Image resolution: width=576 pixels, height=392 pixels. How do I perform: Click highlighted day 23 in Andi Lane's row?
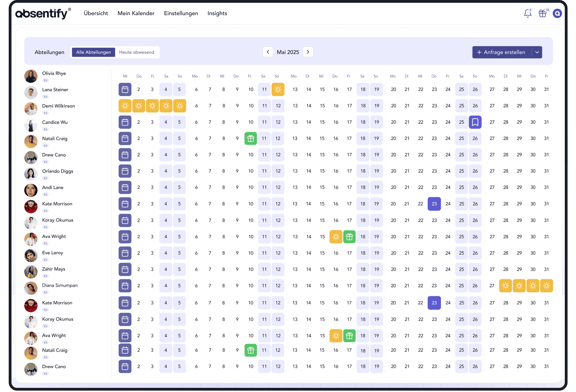coord(434,204)
